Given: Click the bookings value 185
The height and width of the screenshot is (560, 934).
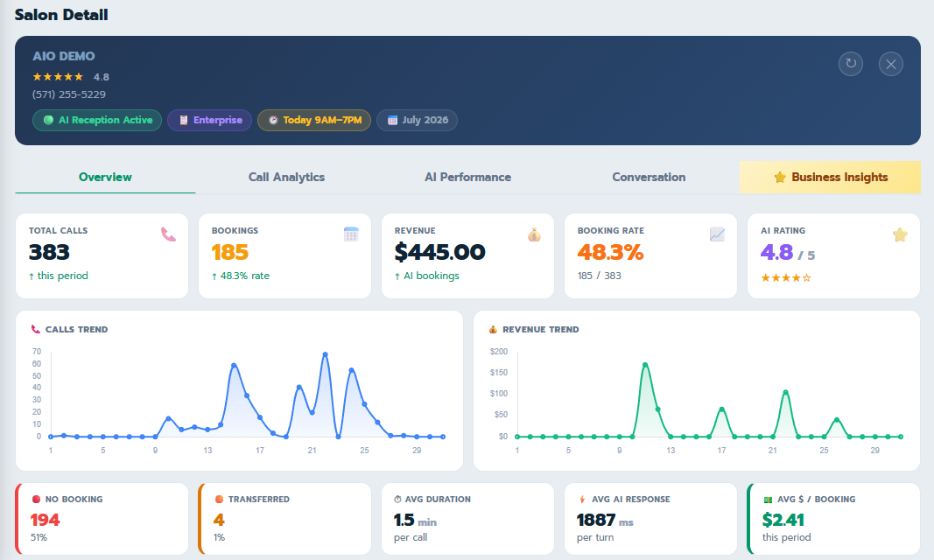Looking at the screenshot, I should click(230, 252).
